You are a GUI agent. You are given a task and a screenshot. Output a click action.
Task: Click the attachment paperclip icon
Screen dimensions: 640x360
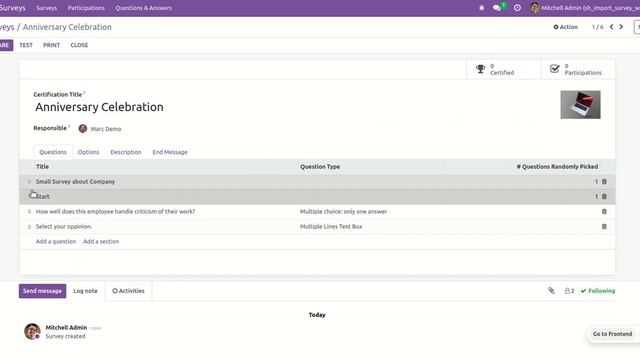click(551, 291)
